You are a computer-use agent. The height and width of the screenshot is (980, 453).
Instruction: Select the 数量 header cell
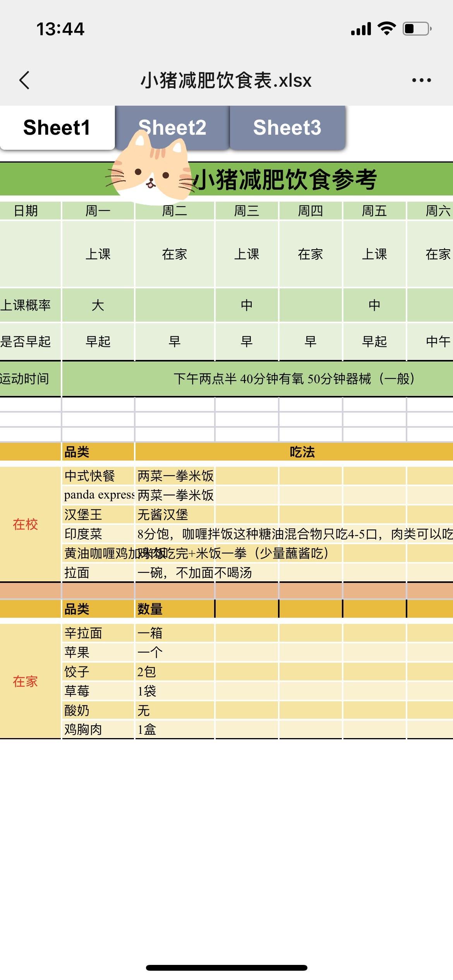click(x=175, y=609)
